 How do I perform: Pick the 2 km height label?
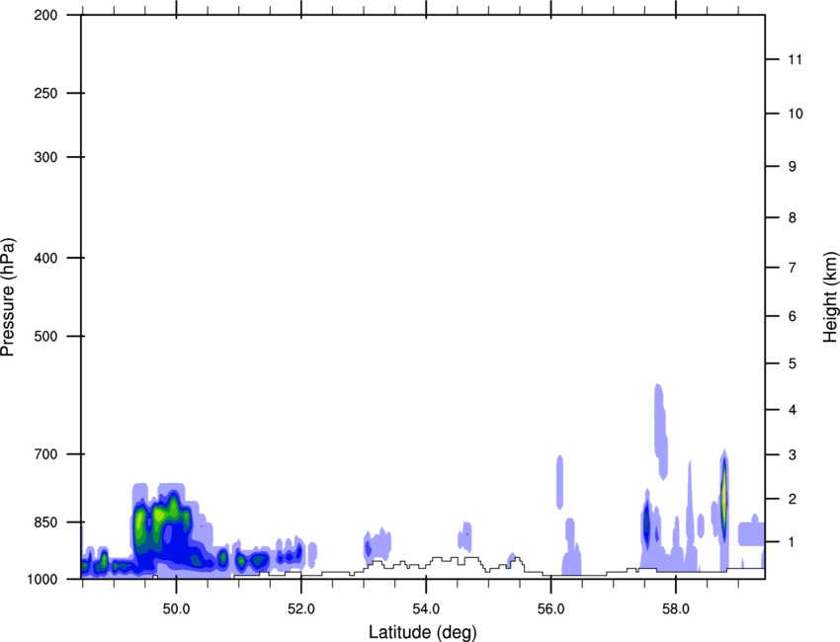coord(793,499)
